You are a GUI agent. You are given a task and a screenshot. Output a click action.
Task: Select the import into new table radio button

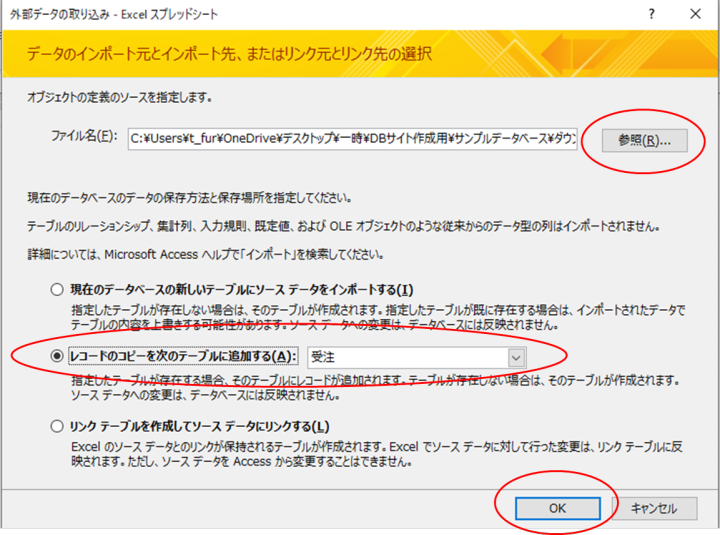[x=57, y=289]
